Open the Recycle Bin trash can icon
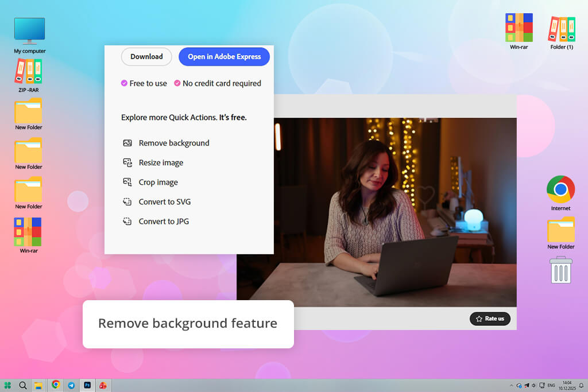This screenshot has width=588, height=392. click(560, 270)
